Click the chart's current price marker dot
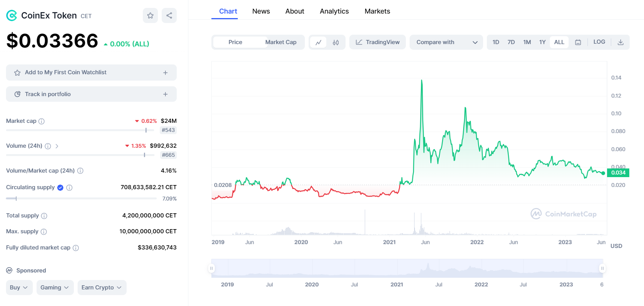The width and height of the screenshot is (644, 306). click(x=603, y=173)
